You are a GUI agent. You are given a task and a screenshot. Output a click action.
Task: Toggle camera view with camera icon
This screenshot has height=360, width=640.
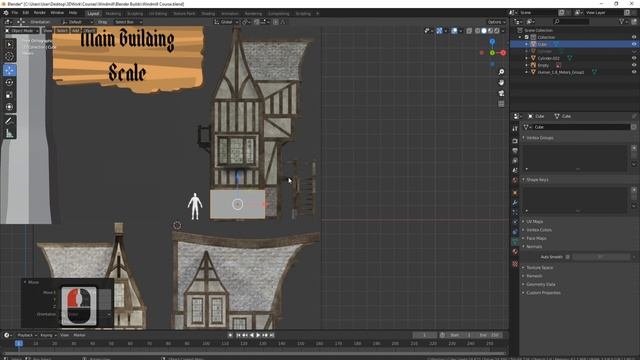(x=501, y=93)
